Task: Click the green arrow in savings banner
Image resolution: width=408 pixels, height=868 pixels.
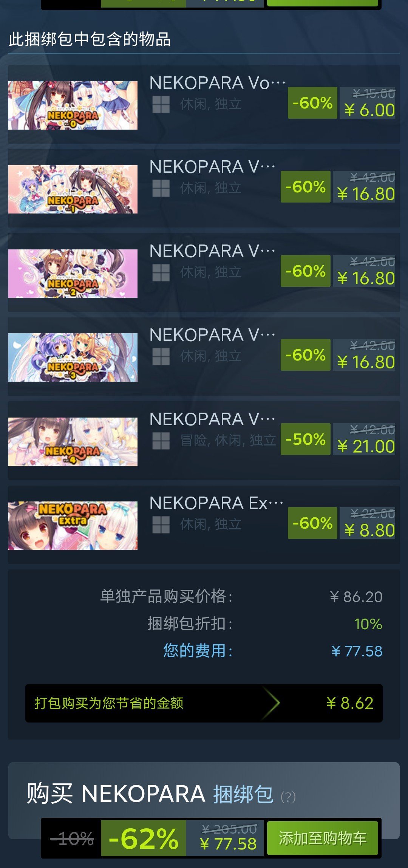Action: click(x=271, y=703)
